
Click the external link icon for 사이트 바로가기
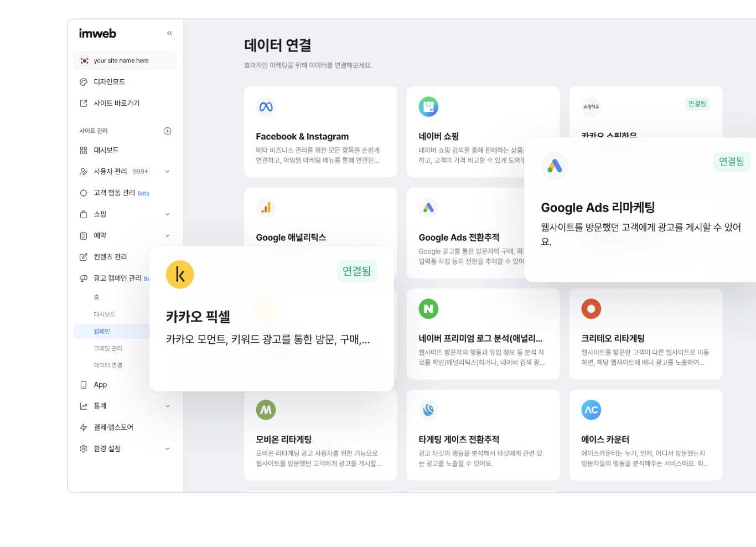coord(84,104)
